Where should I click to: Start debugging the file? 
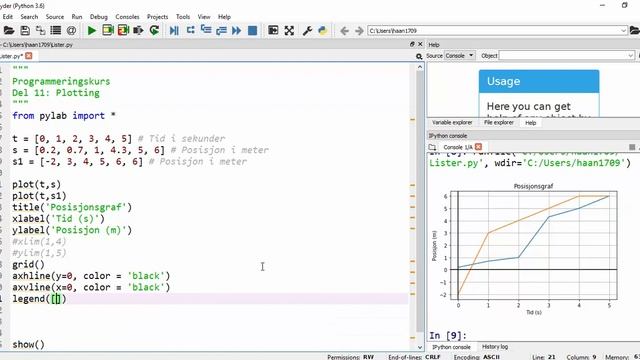tap(174, 31)
